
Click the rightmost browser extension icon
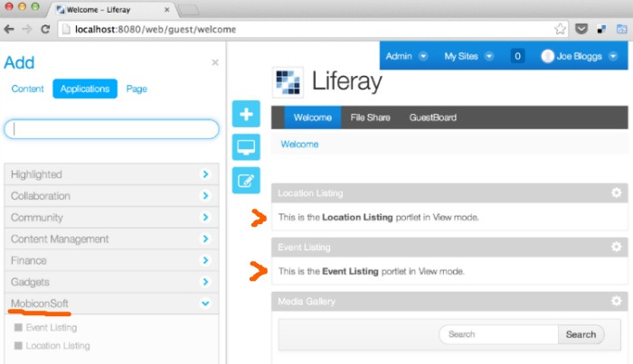tap(622, 29)
